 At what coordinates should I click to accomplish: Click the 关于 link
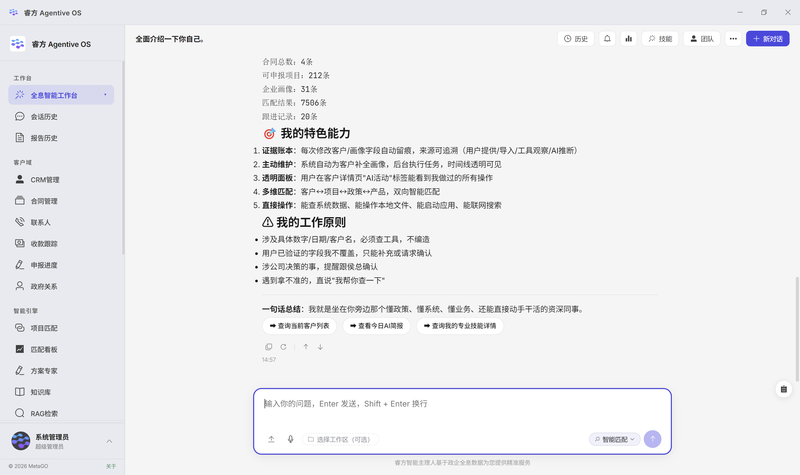[111, 466]
